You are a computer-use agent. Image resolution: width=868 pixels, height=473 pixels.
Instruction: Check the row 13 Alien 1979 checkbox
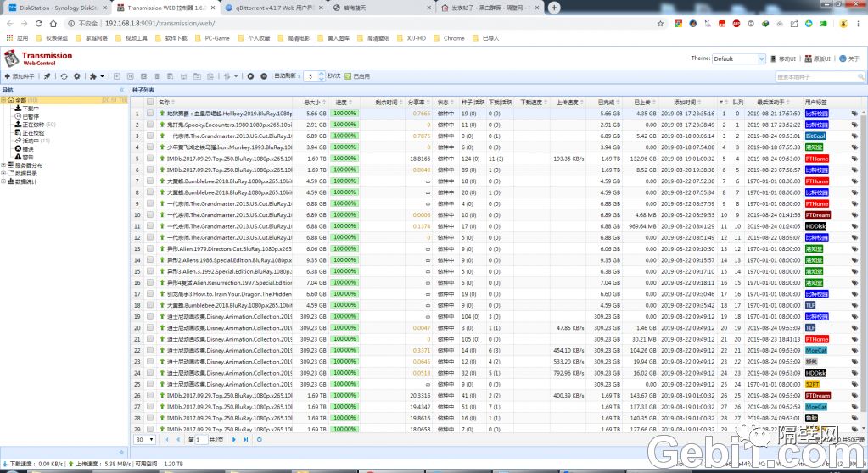click(x=150, y=248)
